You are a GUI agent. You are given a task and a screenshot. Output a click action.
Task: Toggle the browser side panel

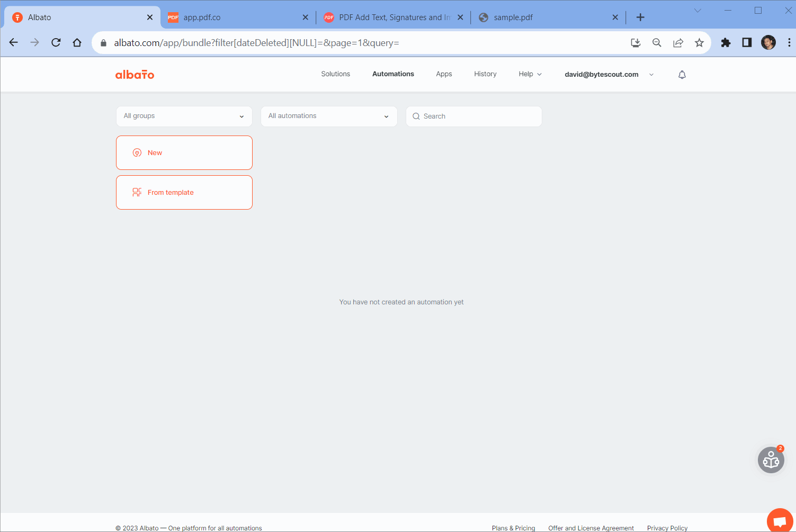tap(747, 43)
